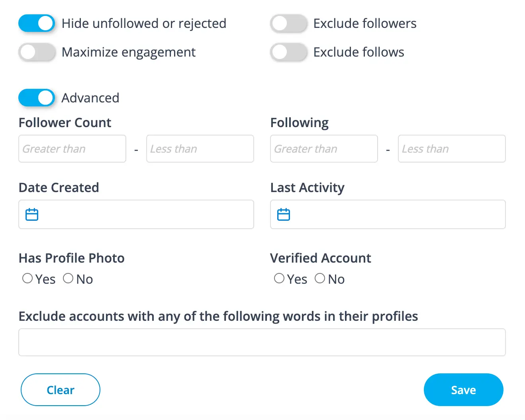This screenshot has height=420, width=525.
Task: Enable the Exclude follows toggle
Action: (288, 52)
